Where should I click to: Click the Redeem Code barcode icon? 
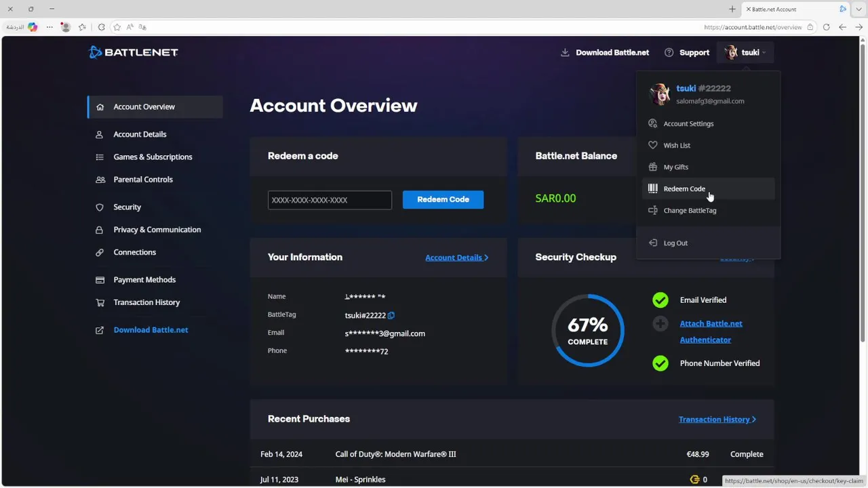click(x=653, y=188)
